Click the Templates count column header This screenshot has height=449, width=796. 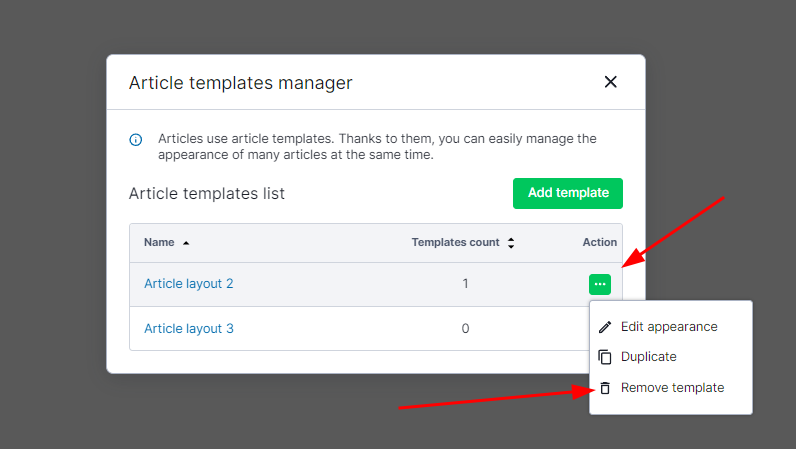coord(455,242)
